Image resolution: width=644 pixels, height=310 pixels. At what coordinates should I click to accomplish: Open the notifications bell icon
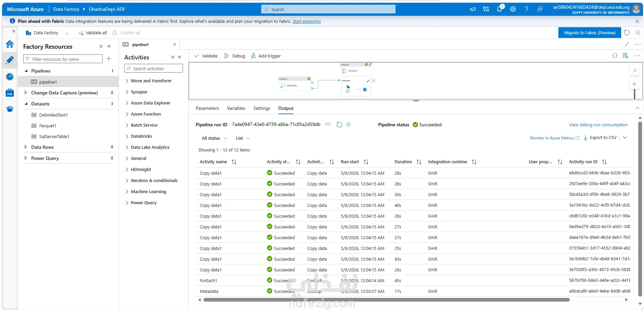(x=500, y=9)
